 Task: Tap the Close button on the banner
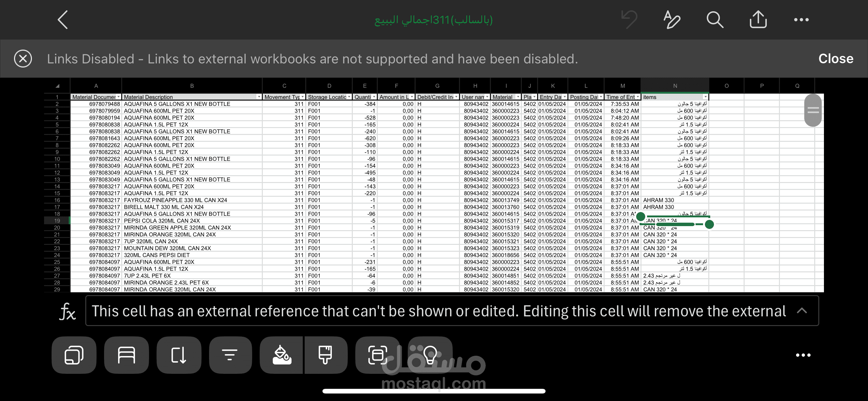[x=836, y=59]
